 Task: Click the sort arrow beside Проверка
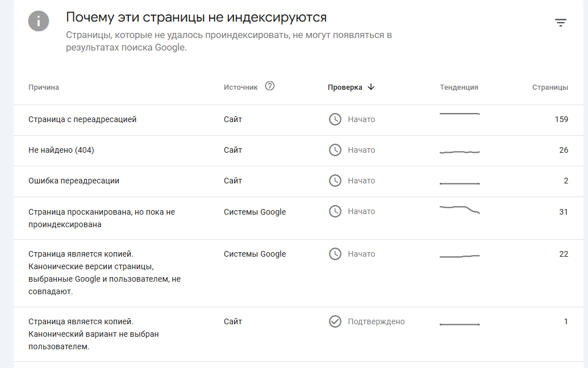(x=371, y=87)
